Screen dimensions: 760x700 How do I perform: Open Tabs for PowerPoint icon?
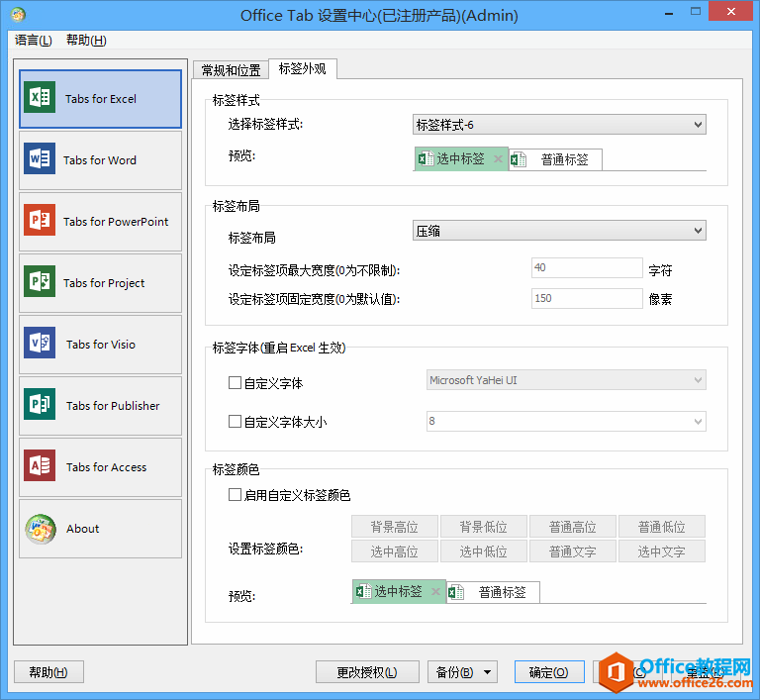40,220
